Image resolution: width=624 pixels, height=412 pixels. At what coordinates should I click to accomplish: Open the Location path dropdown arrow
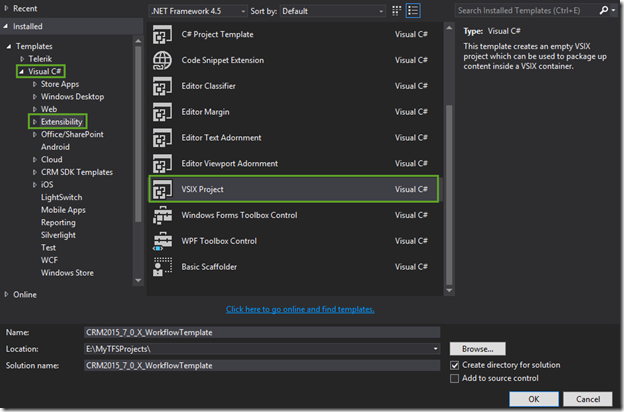coord(435,349)
